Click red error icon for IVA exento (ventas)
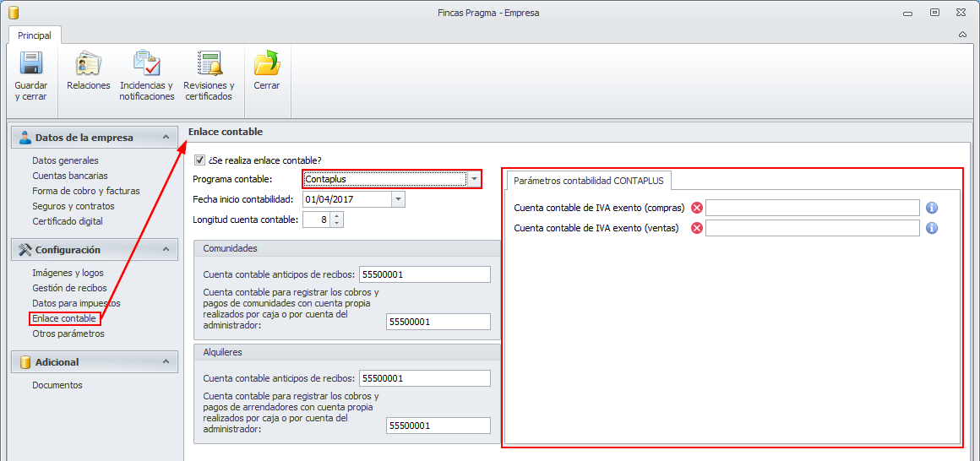The height and width of the screenshot is (461, 980). pyautogui.click(x=697, y=228)
